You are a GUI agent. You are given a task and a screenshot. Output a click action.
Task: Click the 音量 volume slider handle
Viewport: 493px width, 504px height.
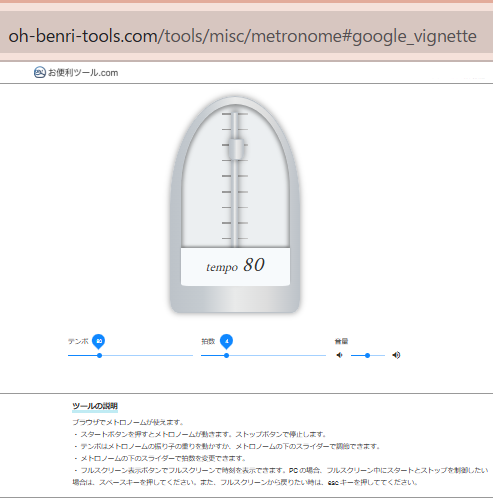click(x=367, y=356)
